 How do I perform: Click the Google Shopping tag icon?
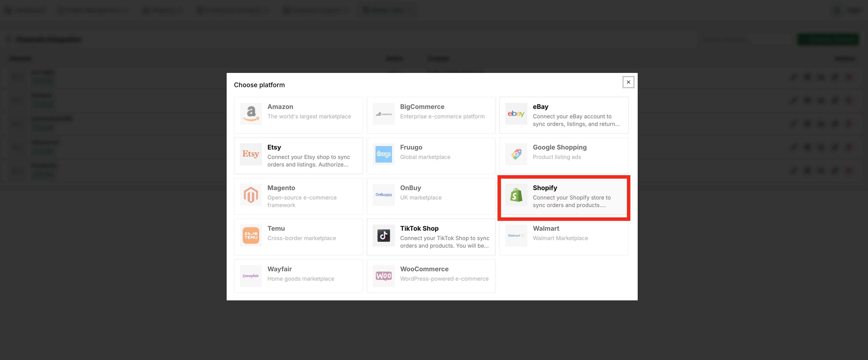516,154
